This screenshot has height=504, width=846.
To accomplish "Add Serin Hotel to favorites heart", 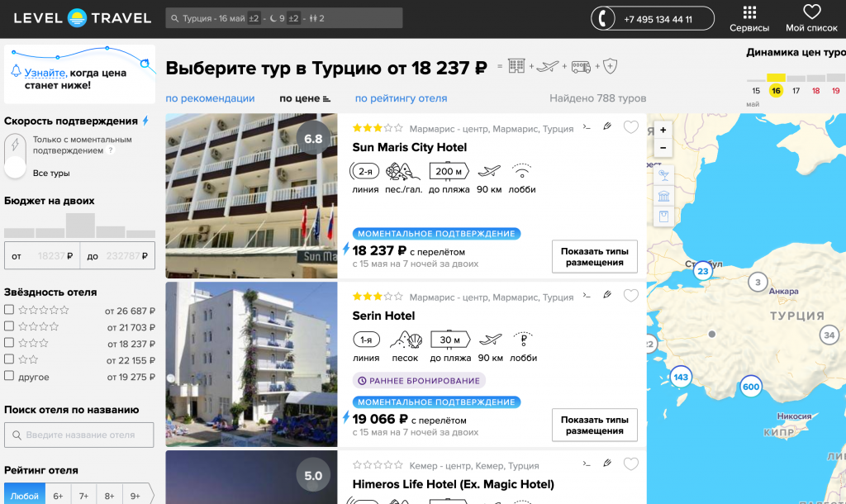I will pyautogui.click(x=631, y=296).
